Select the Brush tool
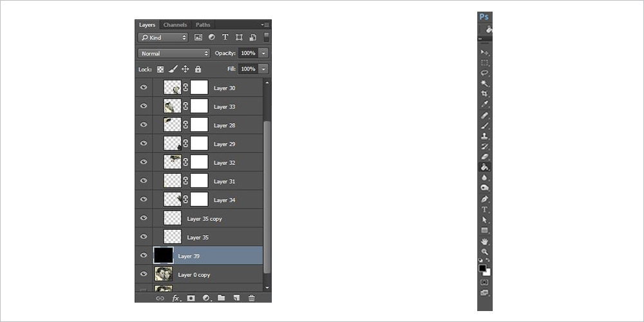The height and width of the screenshot is (322, 644). coord(485,126)
